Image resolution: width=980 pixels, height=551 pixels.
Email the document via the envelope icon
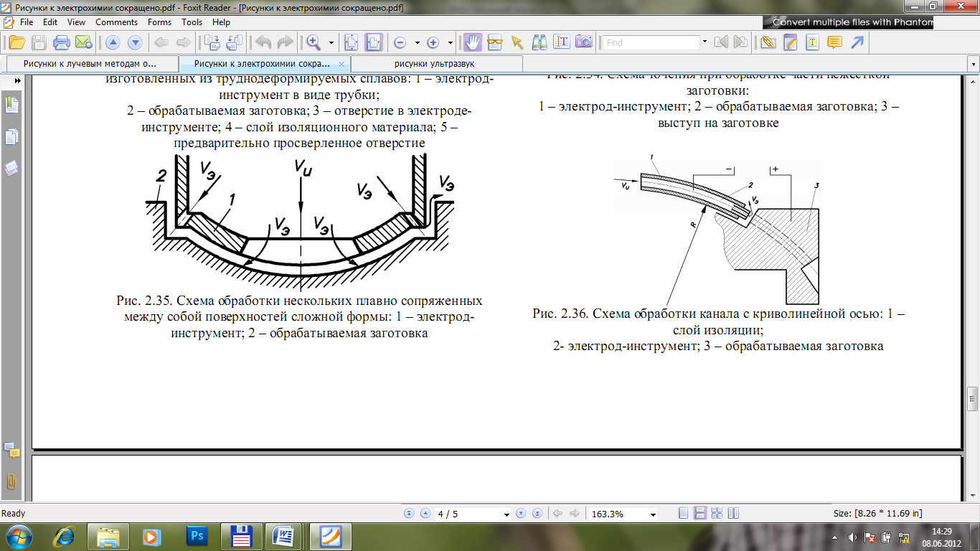click(x=83, y=42)
